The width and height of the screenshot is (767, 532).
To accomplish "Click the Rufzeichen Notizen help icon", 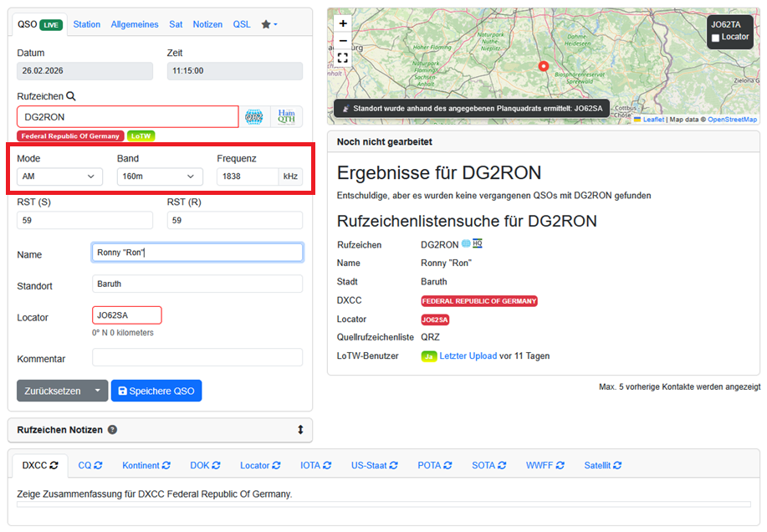I will tap(113, 430).
